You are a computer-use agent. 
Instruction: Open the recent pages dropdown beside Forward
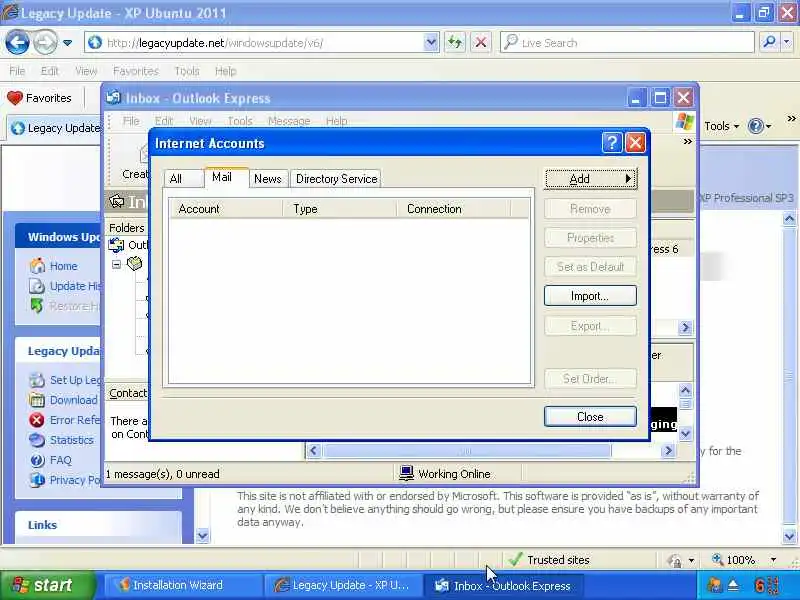(x=67, y=43)
